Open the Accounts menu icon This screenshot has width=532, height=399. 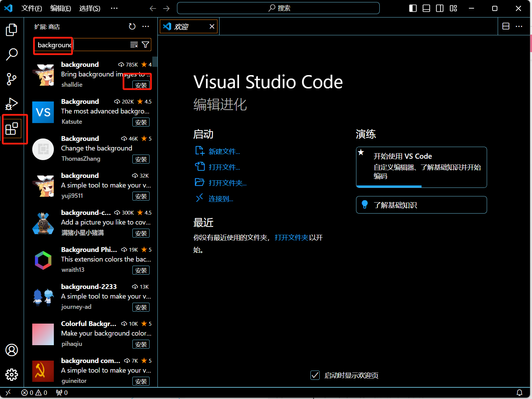tap(12, 350)
